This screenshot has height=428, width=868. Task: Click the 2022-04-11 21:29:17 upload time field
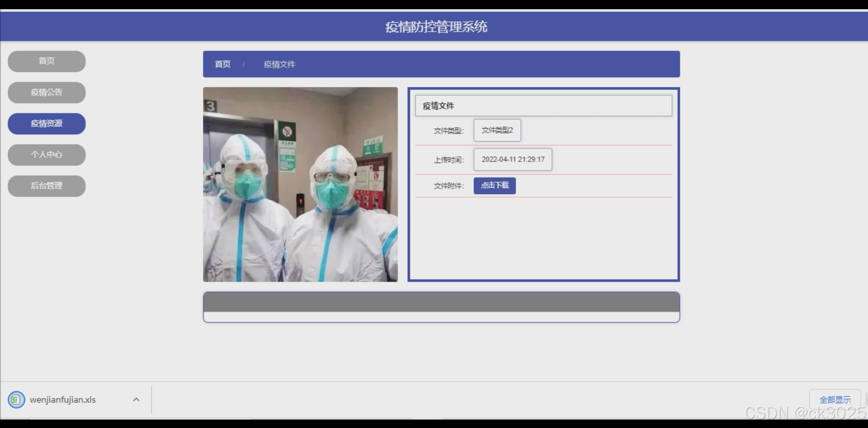513,160
